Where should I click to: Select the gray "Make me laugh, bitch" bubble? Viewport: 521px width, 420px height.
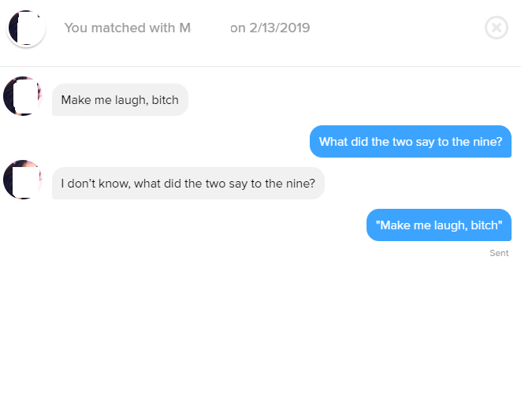pyautogui.click(x=120, y=100)
